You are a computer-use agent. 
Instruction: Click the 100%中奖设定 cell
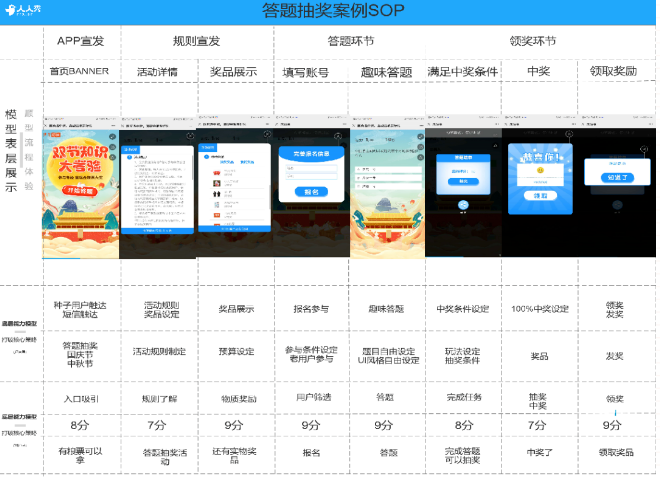point(540,309)
